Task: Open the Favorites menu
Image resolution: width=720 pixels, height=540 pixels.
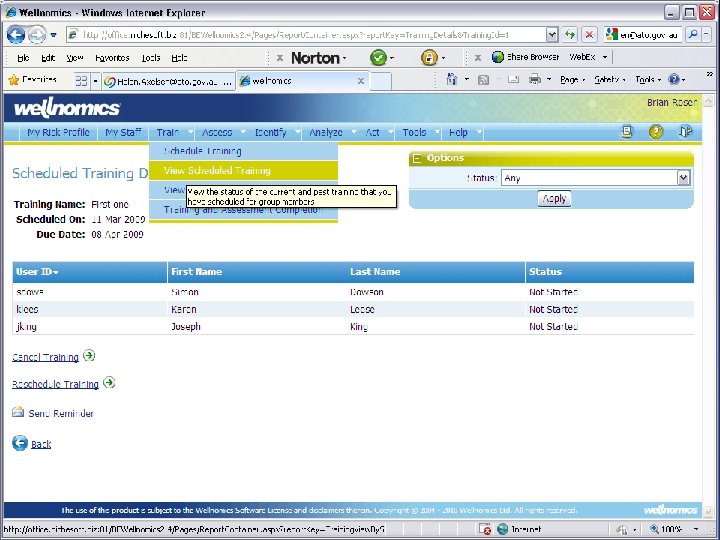Action: (x=112, y=58)
